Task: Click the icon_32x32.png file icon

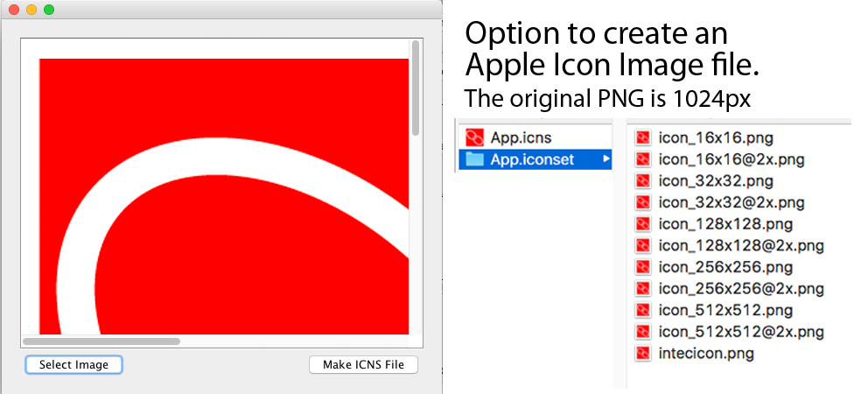Action: click(642, 180)
